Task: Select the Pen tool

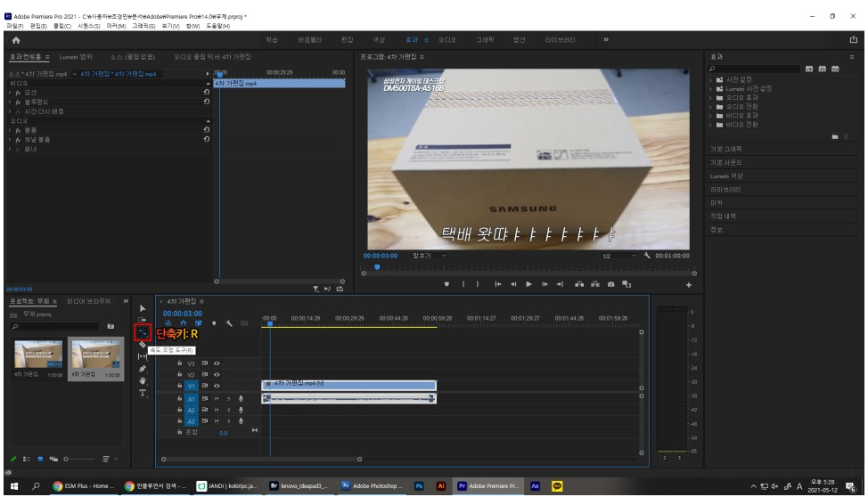Action: tap(143, 369)
